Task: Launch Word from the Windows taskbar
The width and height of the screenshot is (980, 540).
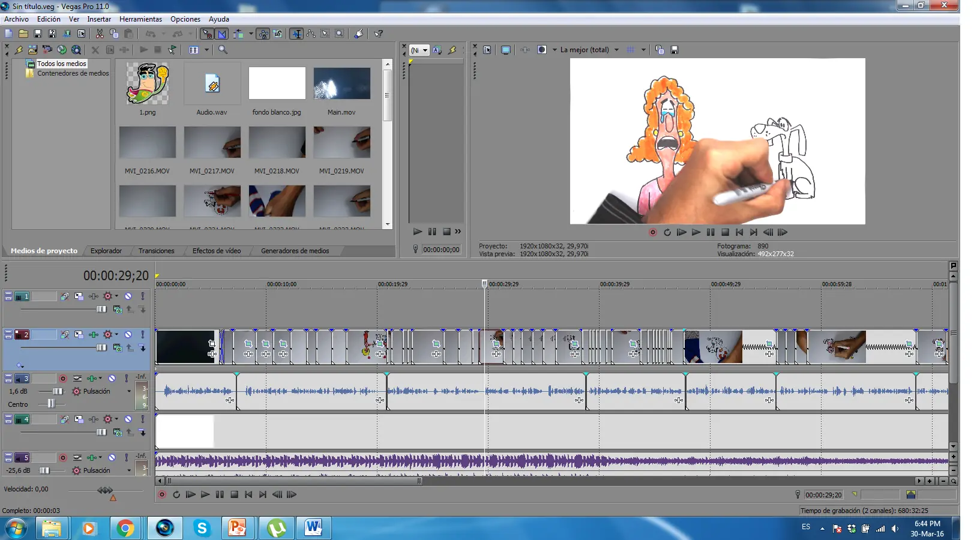Action: (313, 528)
